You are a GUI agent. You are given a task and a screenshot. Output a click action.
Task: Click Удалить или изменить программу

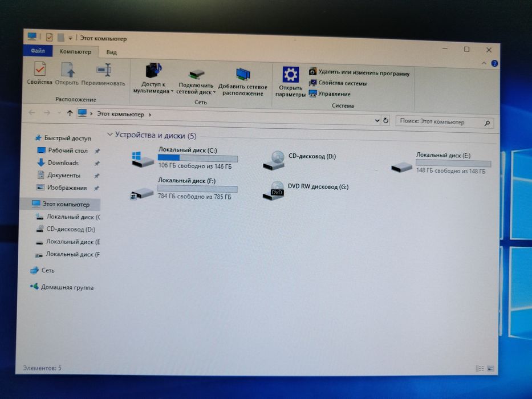[359, 72]
